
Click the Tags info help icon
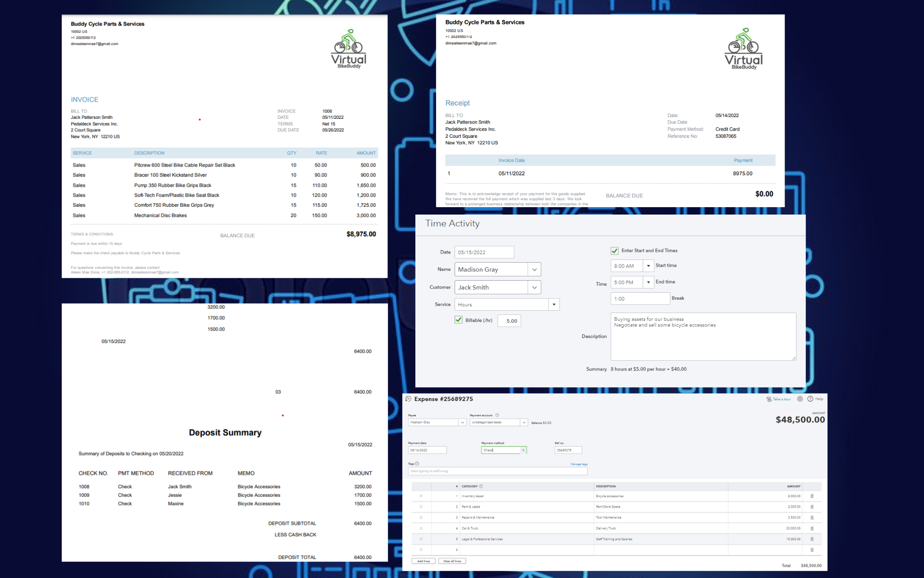tap(417, 463)
